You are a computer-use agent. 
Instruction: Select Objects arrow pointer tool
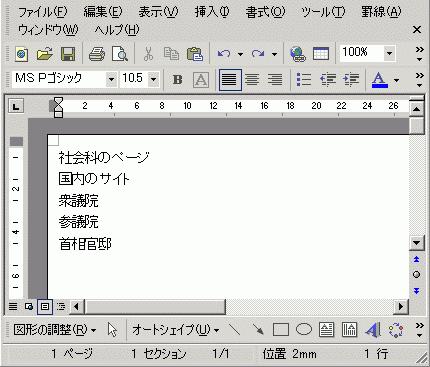112,330
